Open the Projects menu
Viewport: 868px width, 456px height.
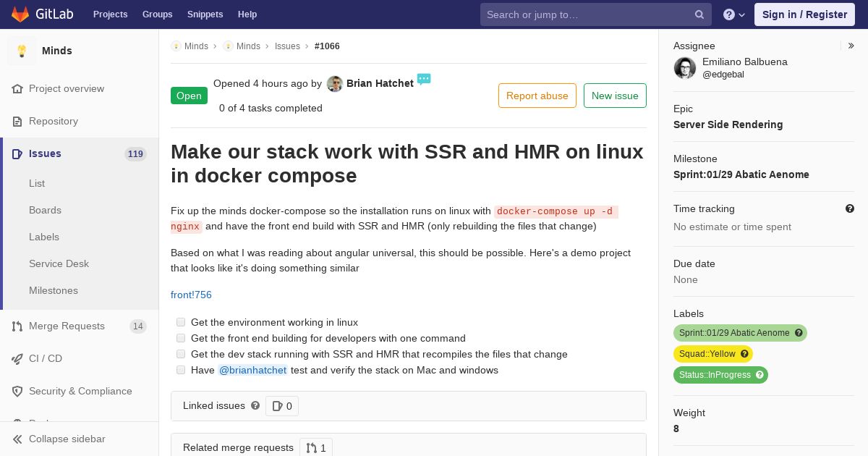[110, 14]
